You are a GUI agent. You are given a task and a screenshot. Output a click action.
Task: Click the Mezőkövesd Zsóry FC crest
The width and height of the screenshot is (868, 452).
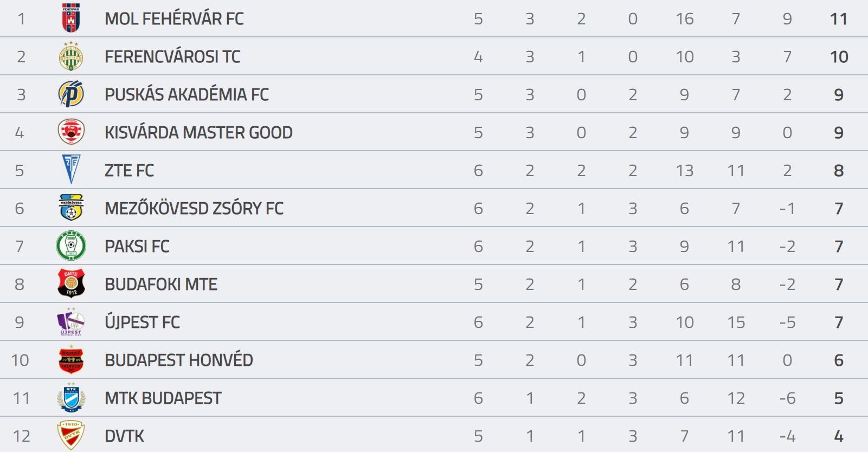click(71, 208)
